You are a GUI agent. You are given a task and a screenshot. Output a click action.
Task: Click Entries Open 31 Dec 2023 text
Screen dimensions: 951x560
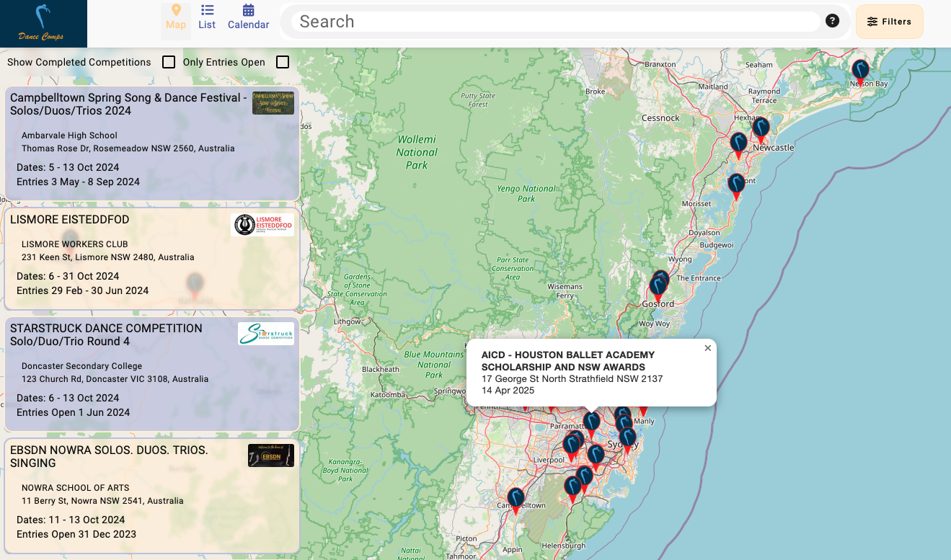76,534
